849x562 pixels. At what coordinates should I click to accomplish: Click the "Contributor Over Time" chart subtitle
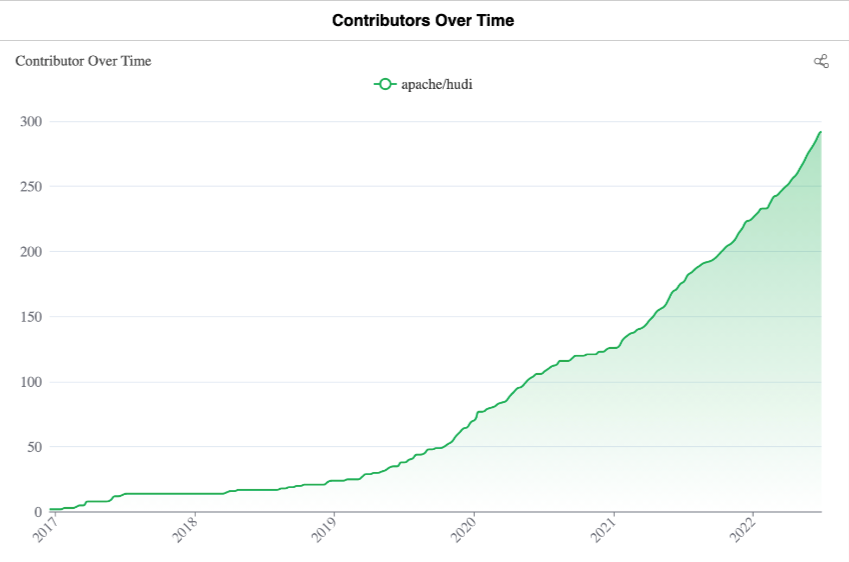click(83, 61)
